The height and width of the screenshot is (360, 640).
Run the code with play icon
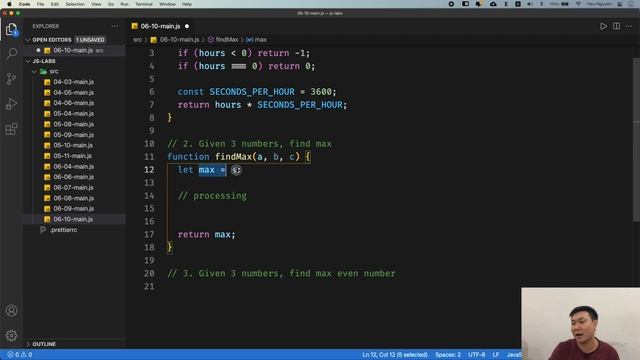(x=603, y=26)
